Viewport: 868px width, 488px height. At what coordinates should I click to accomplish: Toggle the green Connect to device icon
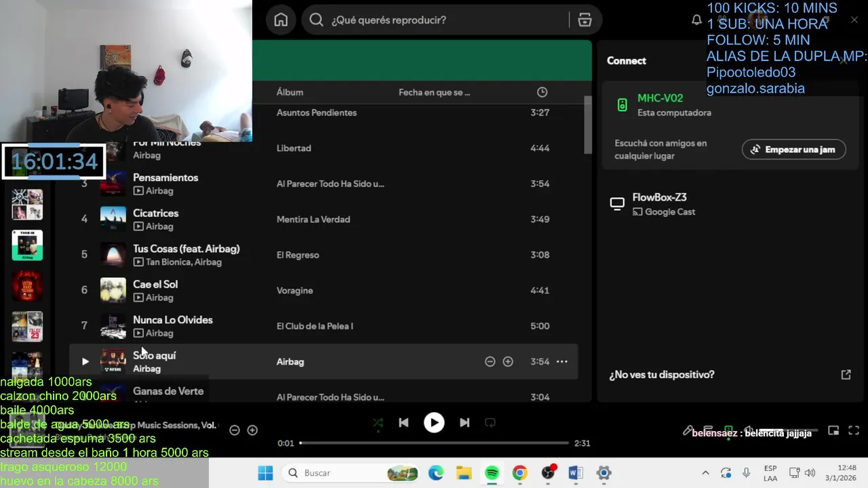[728, 430]
